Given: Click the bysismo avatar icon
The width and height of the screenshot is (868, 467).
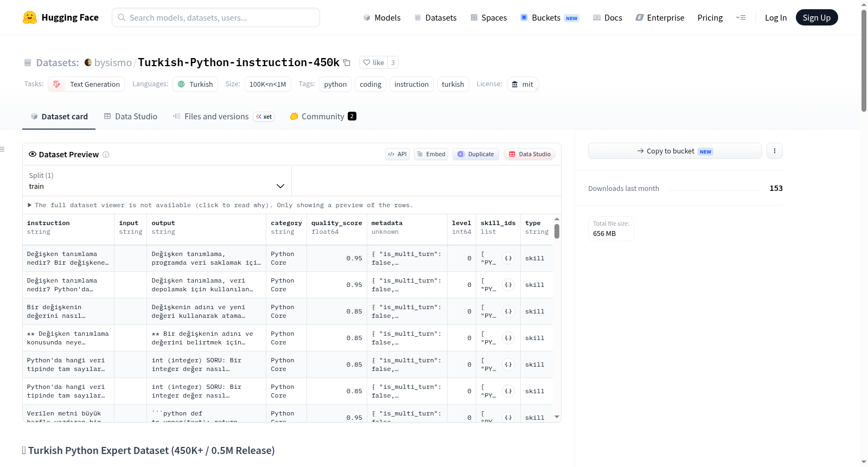Looking at the screenshot, I should click(x=88, y=62).
